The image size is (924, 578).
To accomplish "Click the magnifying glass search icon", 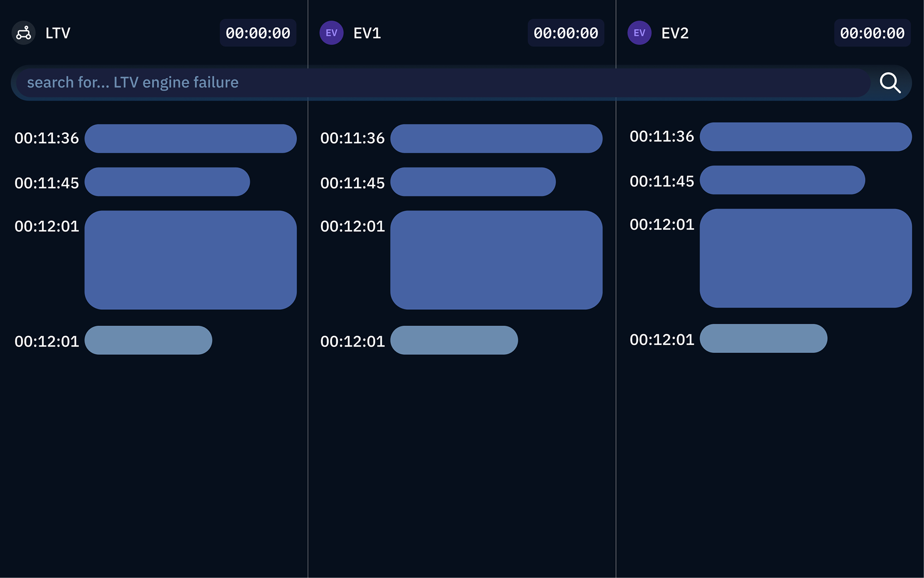I will coord(890,83).
